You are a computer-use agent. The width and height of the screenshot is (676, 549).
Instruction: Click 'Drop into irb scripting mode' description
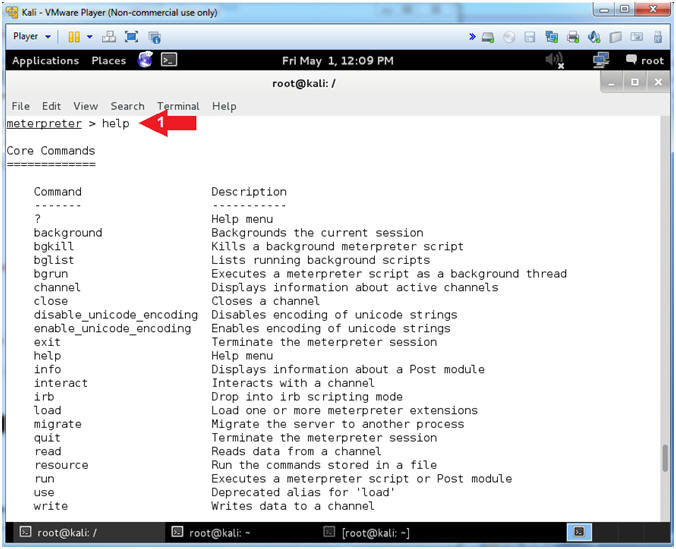[307, 397]
